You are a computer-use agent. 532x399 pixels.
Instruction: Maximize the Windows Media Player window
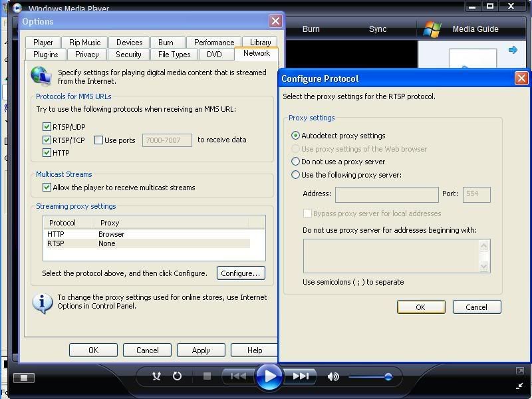pyautogui.click(x=490, y=7)
